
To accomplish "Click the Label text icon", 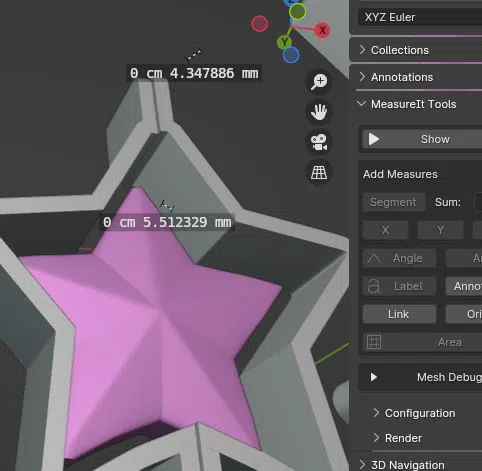I will click(x=374, y=286).
